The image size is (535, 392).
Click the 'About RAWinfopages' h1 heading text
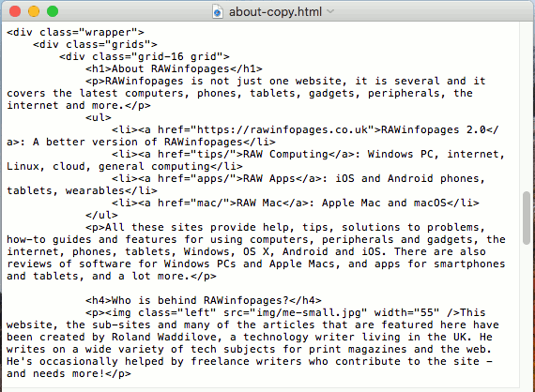(171, 68)
